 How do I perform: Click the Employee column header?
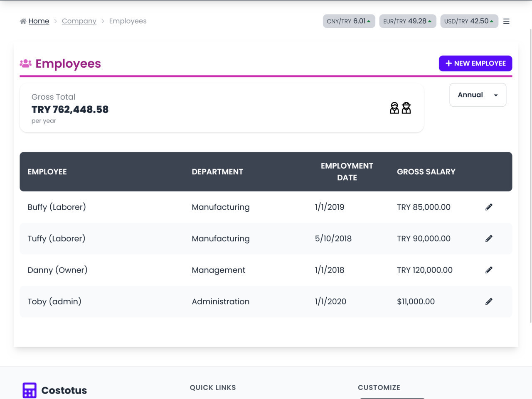click(x=47, y=172)
